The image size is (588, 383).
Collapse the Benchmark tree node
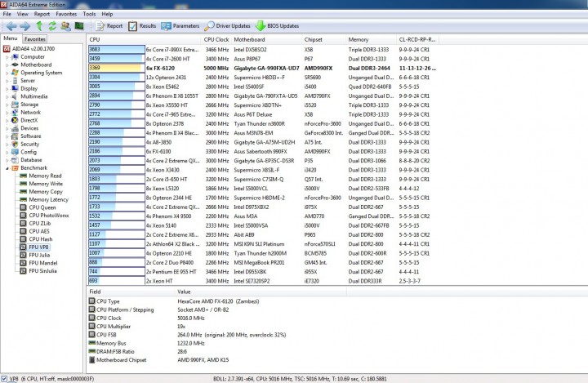[x=7, y=168]
